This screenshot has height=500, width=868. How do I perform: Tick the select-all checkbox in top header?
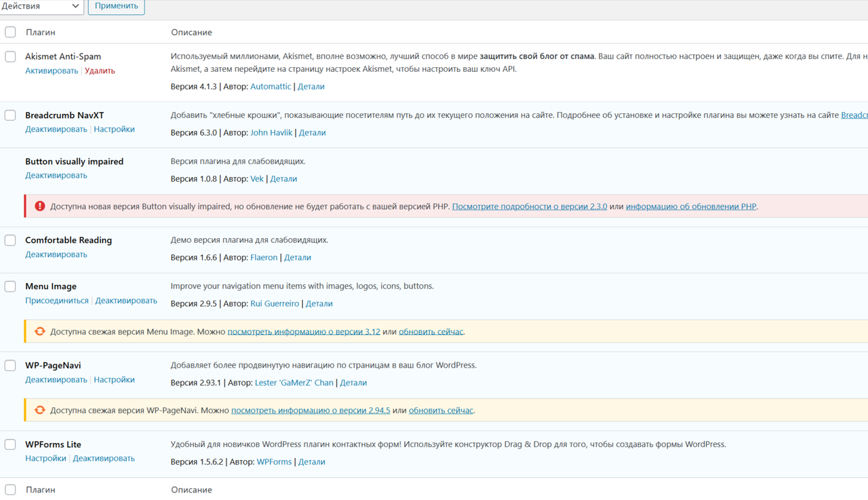[10, 32]
